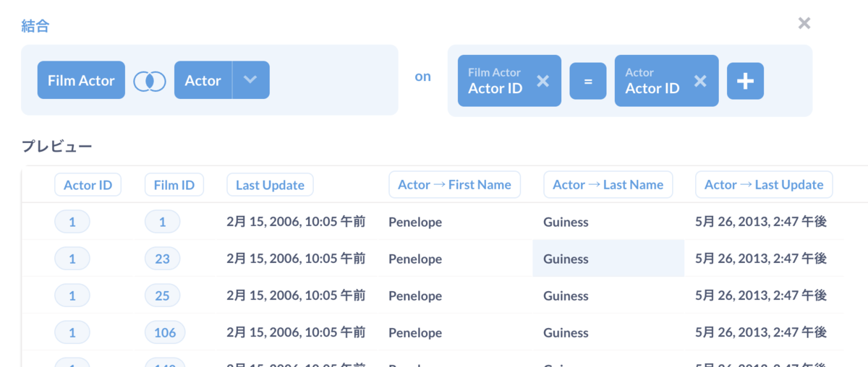Click Film ID value 23
Viewport: 868px width, 367px height.
162,259
